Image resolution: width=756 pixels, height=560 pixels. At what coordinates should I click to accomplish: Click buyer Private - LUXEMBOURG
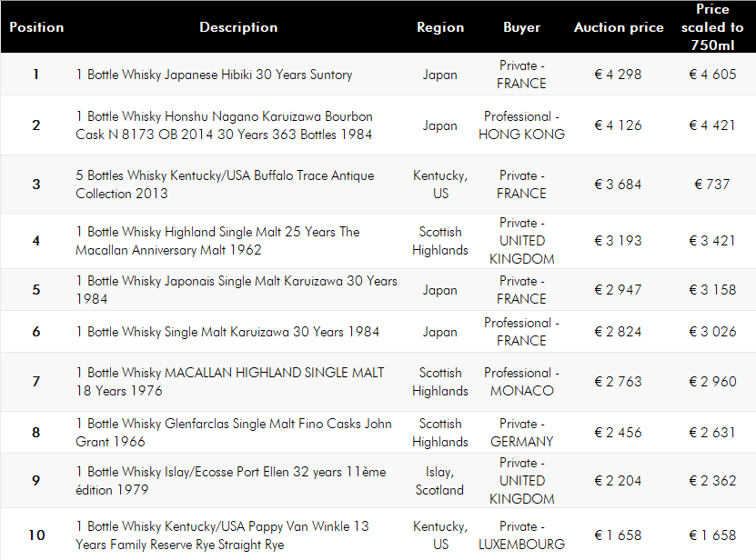tap(521, 535)
